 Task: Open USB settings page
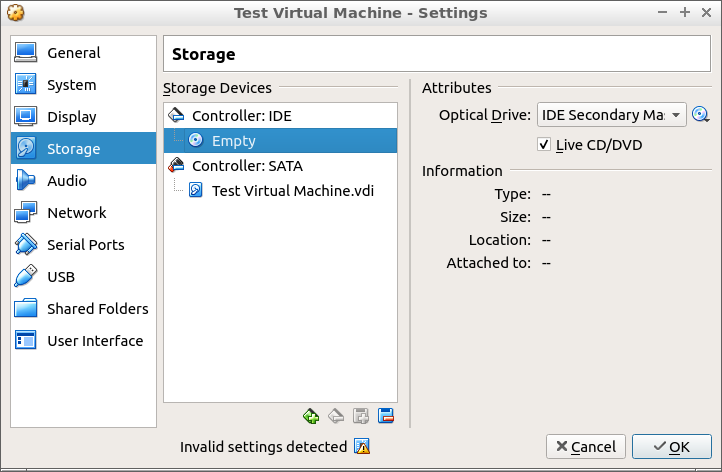point(83,276)
